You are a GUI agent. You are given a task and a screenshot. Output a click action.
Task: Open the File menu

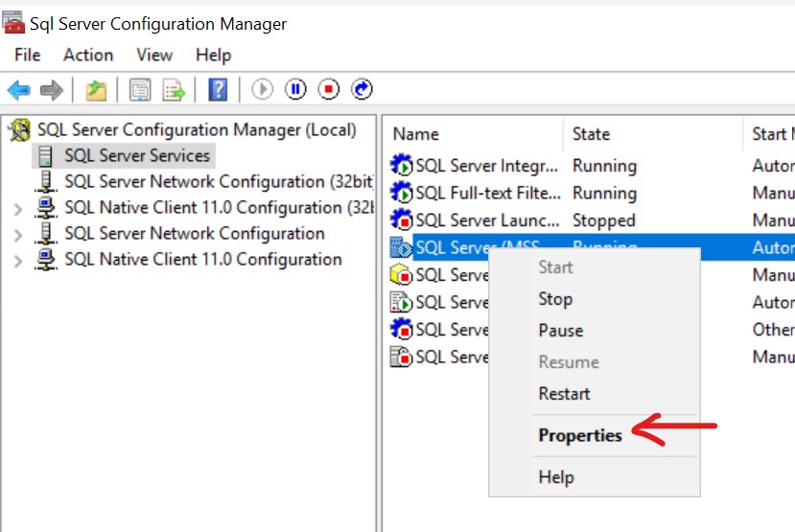click(x=28, y=55)
